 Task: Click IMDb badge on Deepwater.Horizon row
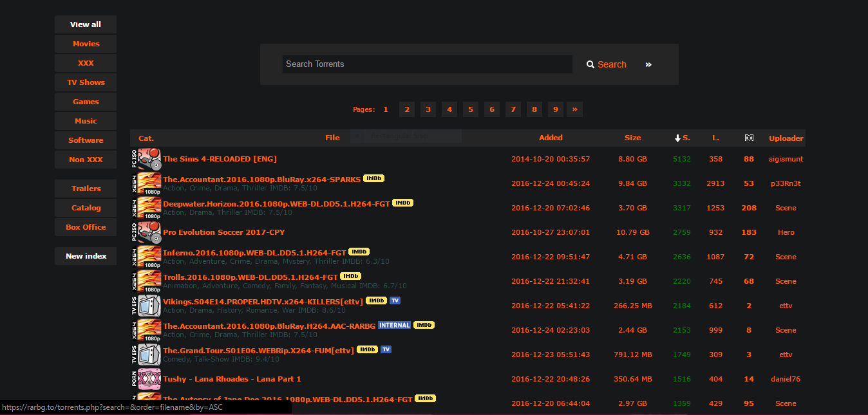(402, 203)
